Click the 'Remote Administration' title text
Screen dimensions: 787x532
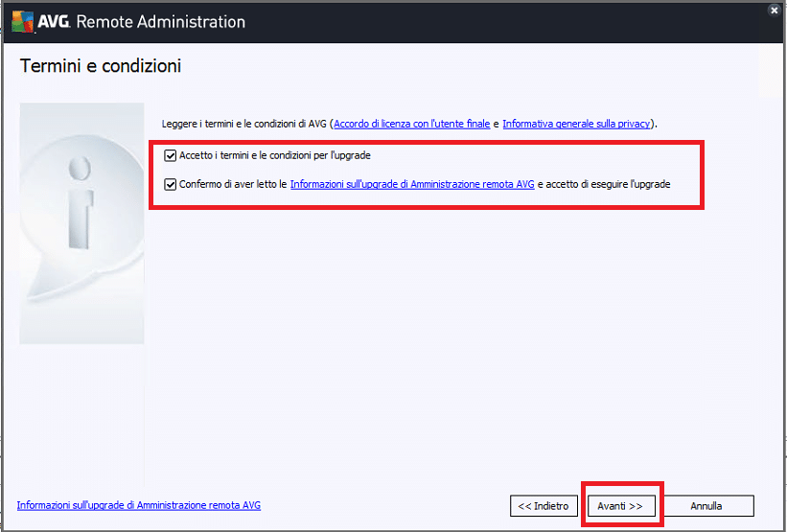pos(161,22)
